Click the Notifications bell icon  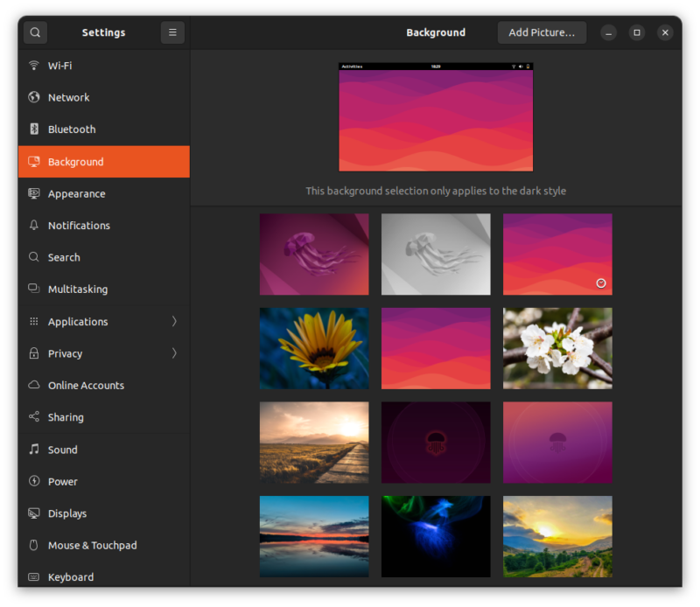tap(34, 226)
